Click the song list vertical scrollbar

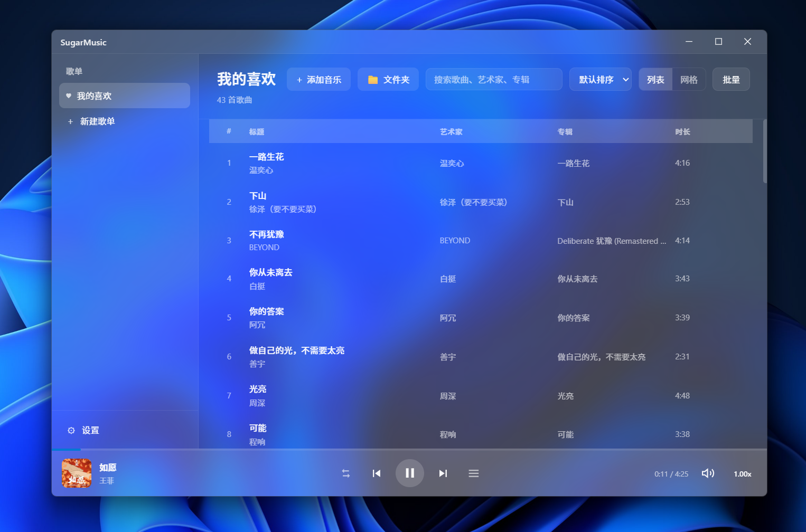pos(765,151)
